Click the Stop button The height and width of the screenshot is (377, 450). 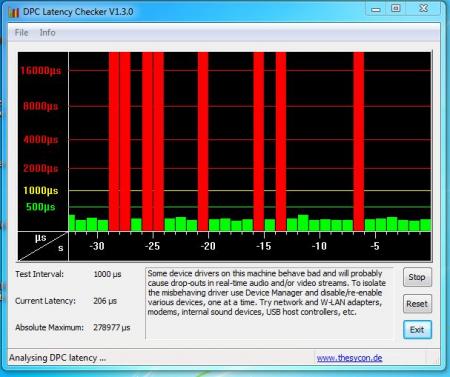(417, 277)
